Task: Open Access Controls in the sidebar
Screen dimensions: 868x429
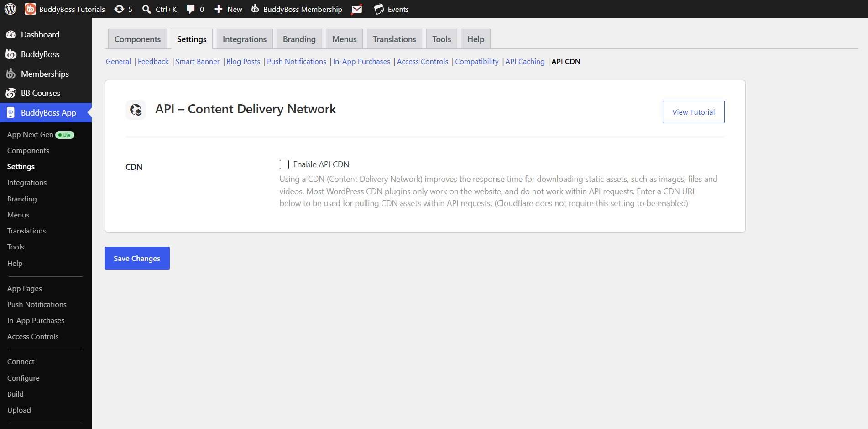Action: coord(33,337)
